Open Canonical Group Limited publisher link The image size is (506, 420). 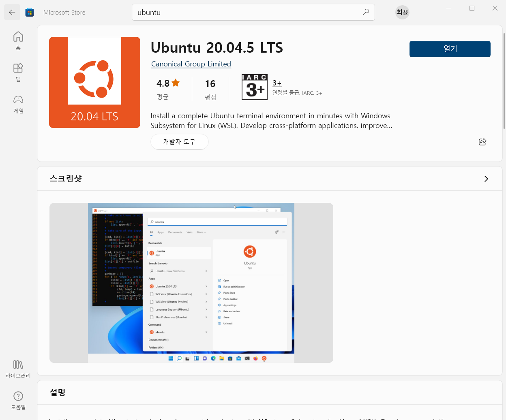pos(191,64)
